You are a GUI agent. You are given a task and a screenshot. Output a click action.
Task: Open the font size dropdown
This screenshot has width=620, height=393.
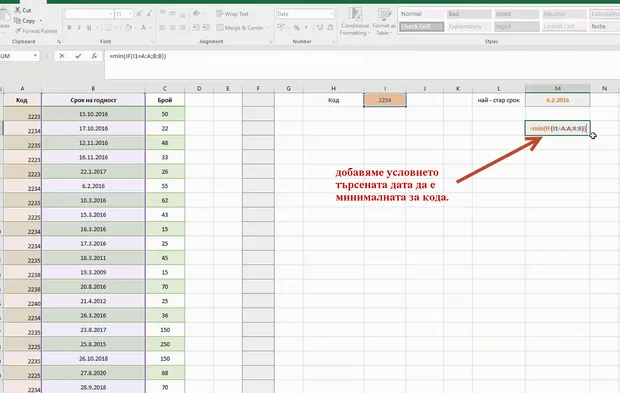pos(130,14)
